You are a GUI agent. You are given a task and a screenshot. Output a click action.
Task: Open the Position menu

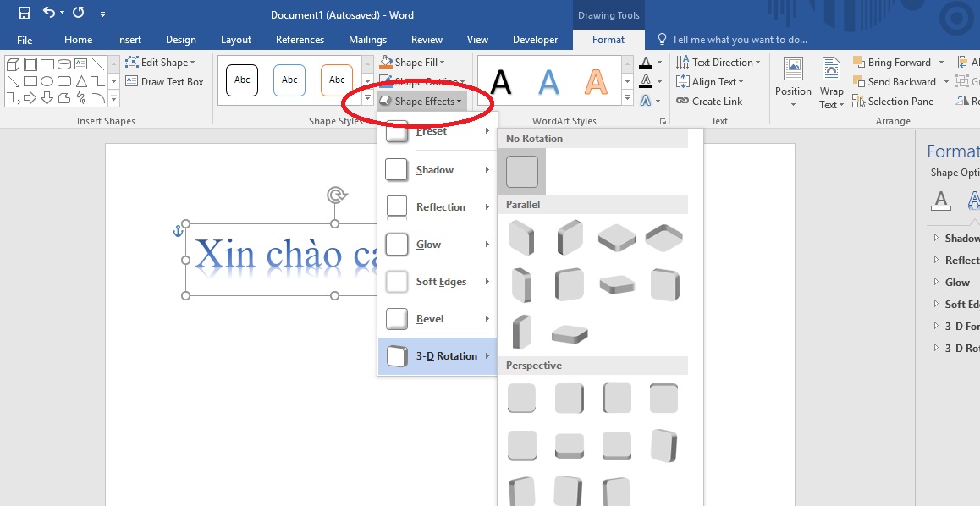793,82
